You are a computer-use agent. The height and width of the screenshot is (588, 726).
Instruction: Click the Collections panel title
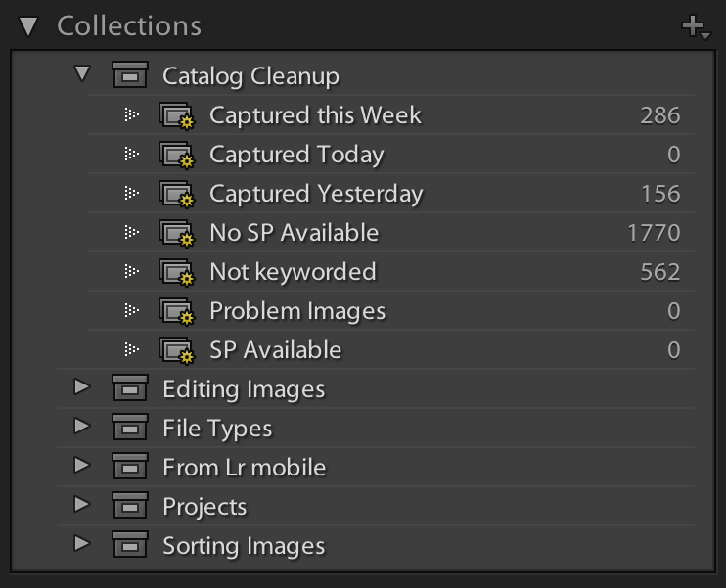[x=129, y=26]
